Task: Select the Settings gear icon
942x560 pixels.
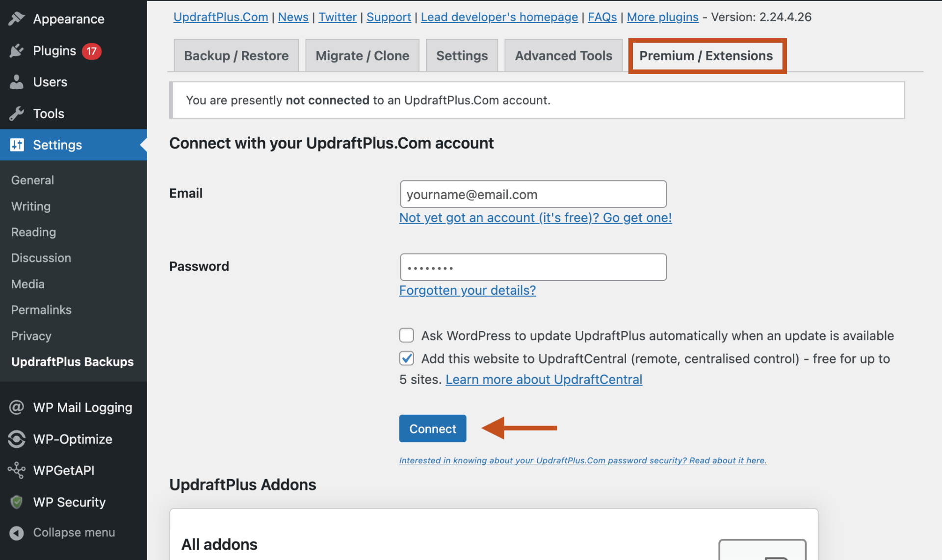Action: [17, 145]
